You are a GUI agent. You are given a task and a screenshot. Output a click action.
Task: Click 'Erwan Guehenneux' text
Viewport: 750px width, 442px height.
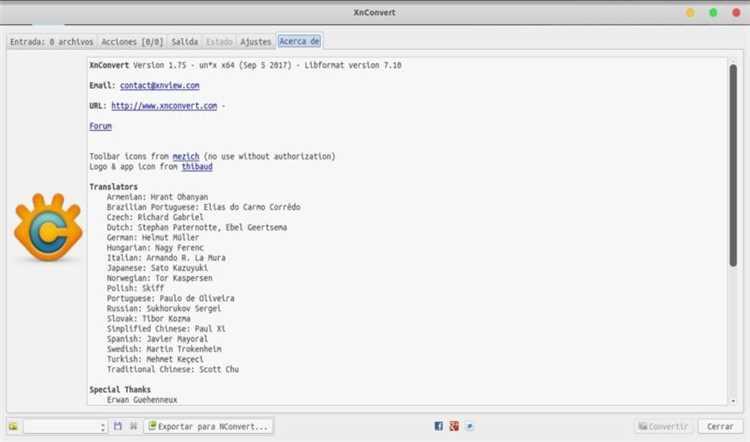[x=142, y=399]
